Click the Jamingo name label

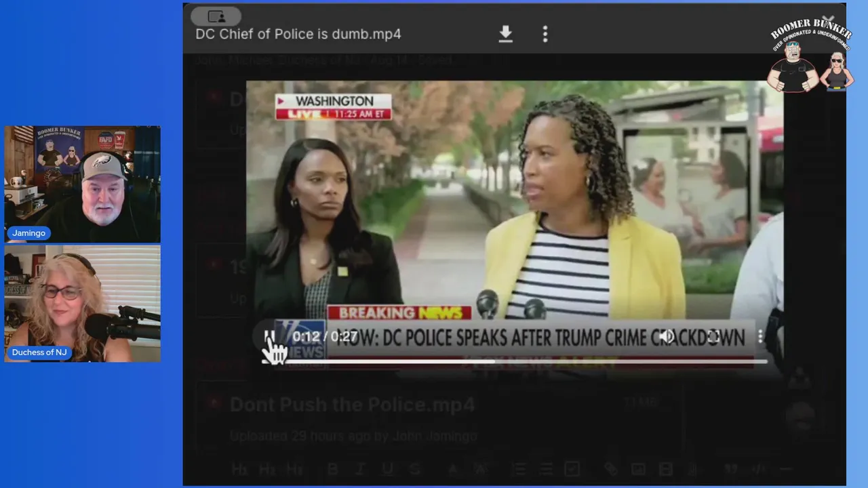click(x=28, y=233)
